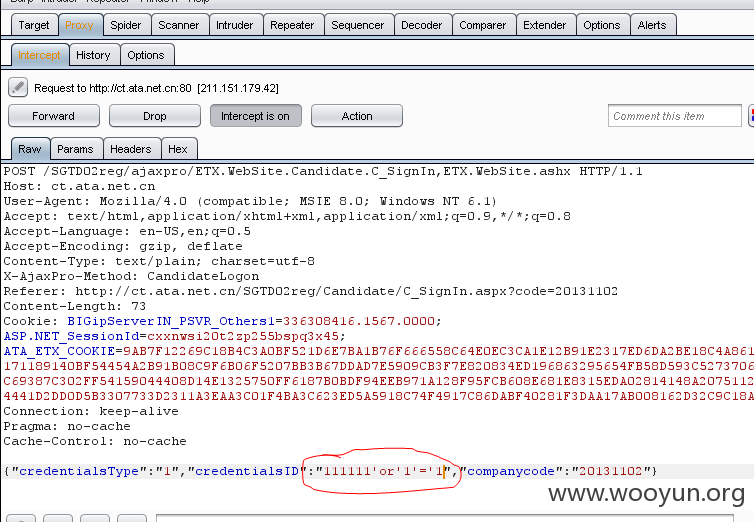The image size is (754, 522).
Task: Click the credentialsType key in body
Action: pos(79,471)
